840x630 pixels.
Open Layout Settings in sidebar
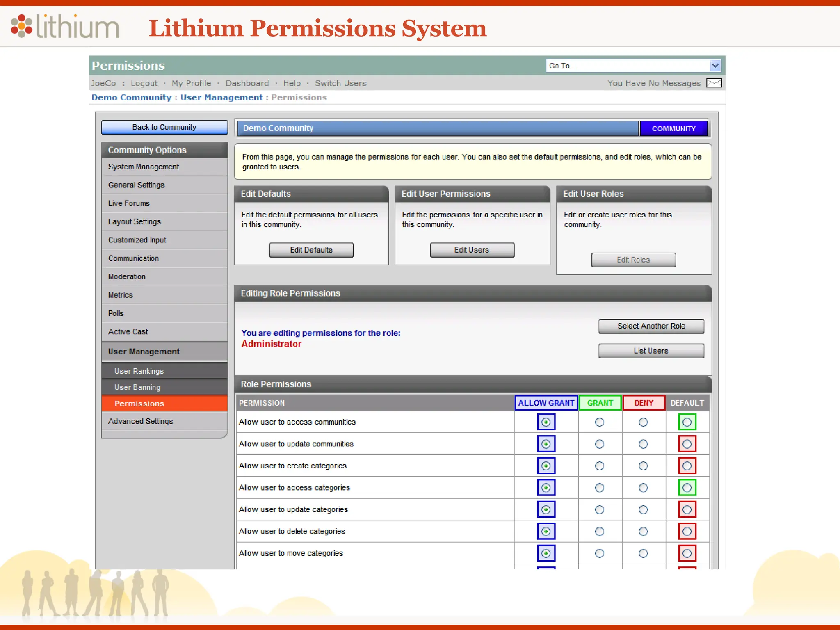[x=164, y=222]
